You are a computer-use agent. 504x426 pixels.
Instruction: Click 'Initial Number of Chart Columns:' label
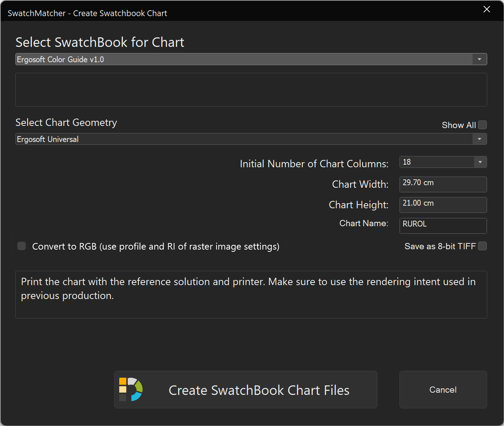(x=314, y=164)
